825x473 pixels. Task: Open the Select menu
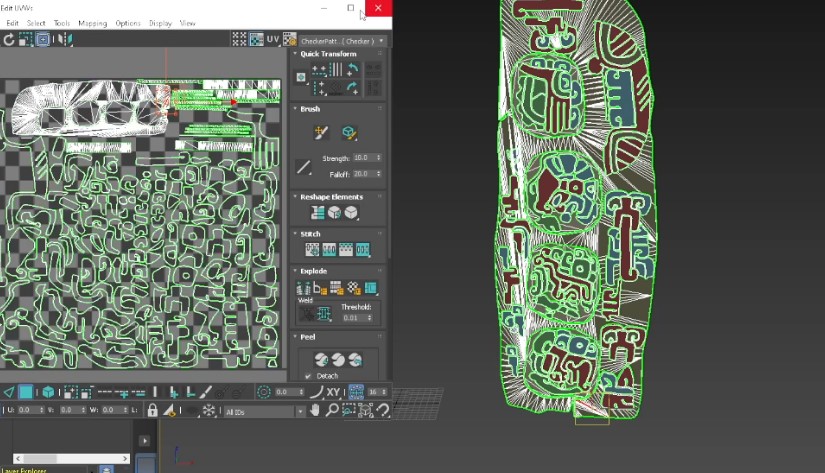[x=36, y=23]
